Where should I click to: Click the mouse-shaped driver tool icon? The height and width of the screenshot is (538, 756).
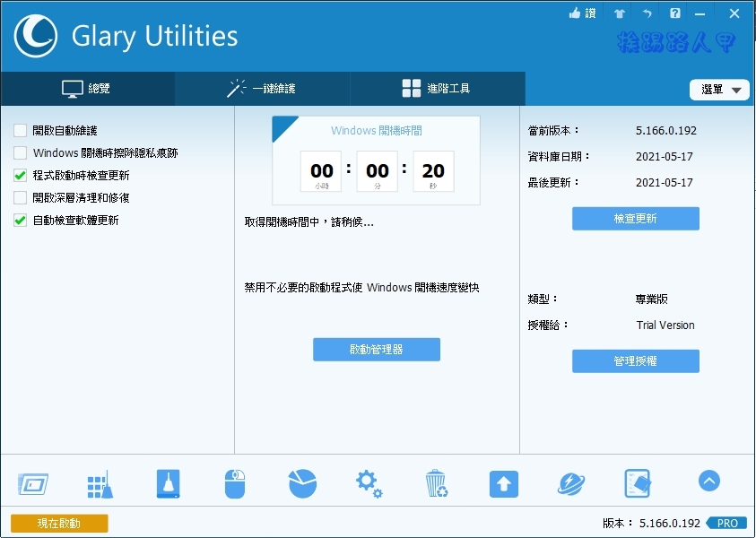click(x=234, y=482)
